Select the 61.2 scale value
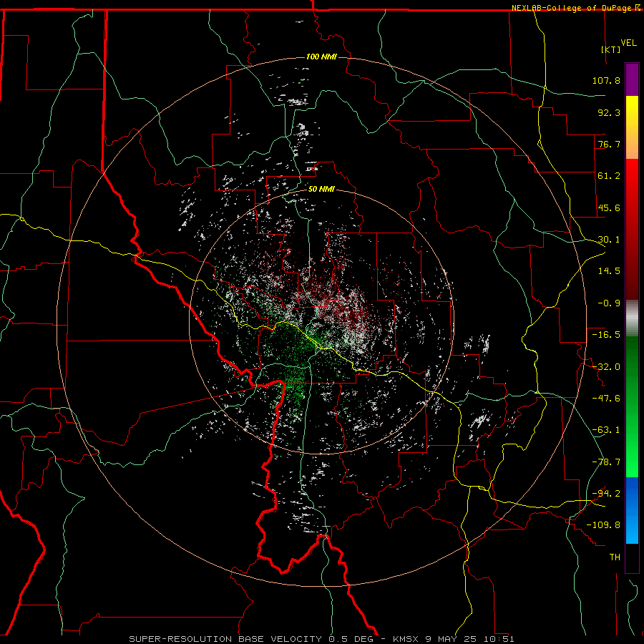The height and width of the screenshot is (644, 644). [x=609, y=176]
